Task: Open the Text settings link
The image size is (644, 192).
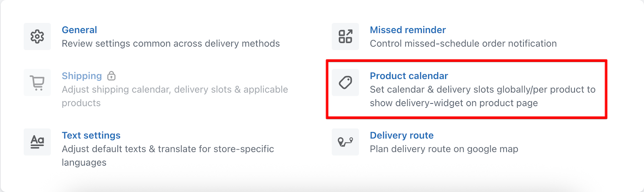Action: 91,135
